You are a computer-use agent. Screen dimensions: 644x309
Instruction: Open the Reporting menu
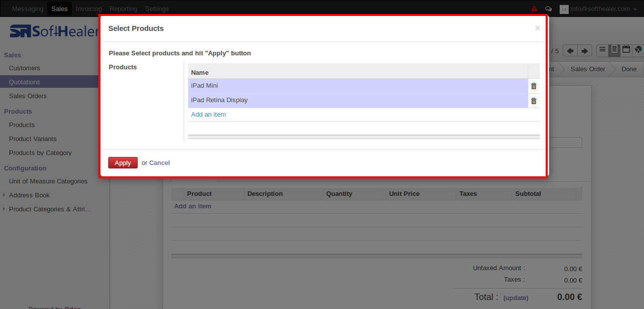point(123,9)
